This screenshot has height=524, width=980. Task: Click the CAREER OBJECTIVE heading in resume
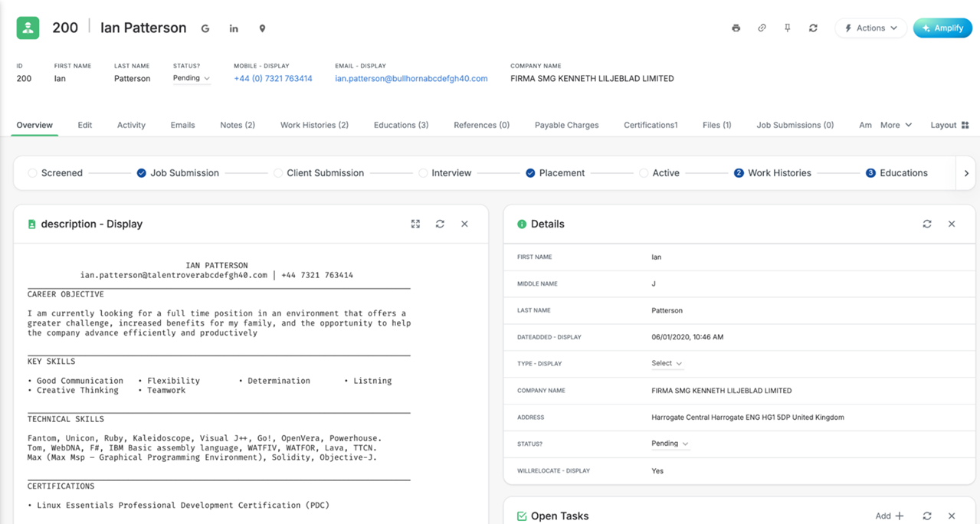66,294
